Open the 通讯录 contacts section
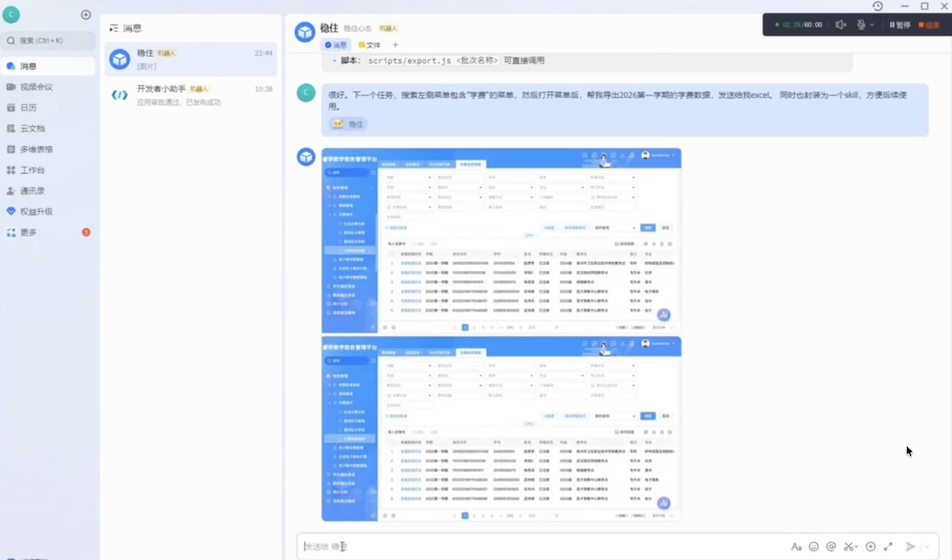This screenshot has width=952, height=560. (x=32, y=191)
